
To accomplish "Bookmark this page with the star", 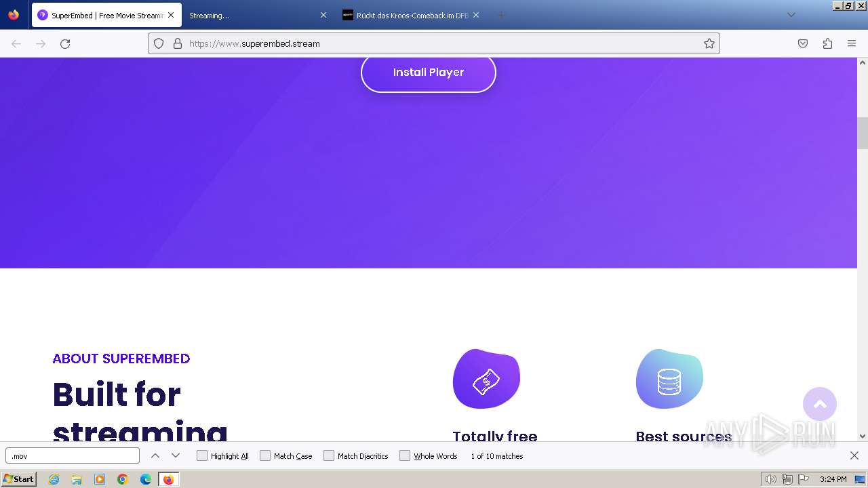I will coord(709,43).
